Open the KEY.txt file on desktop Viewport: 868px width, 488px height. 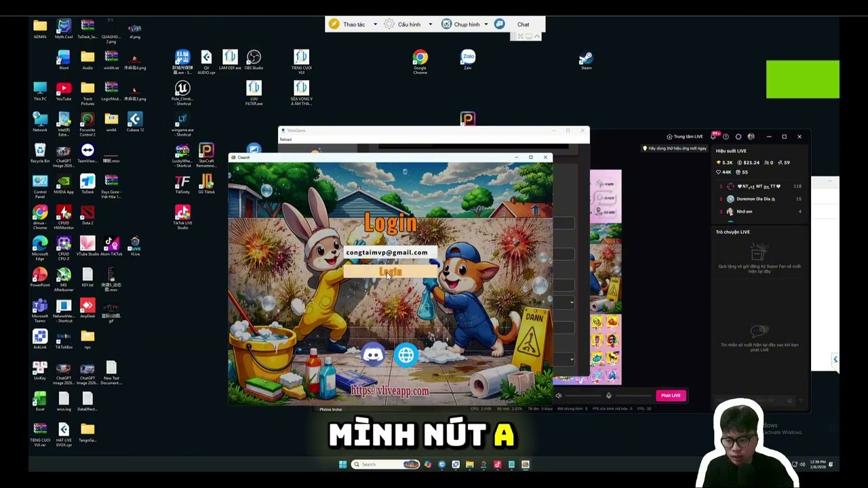pos(87,277)
